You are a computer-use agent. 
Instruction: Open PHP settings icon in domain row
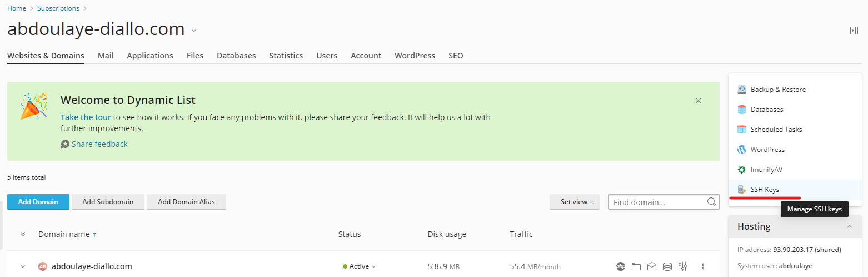(621, 266)
